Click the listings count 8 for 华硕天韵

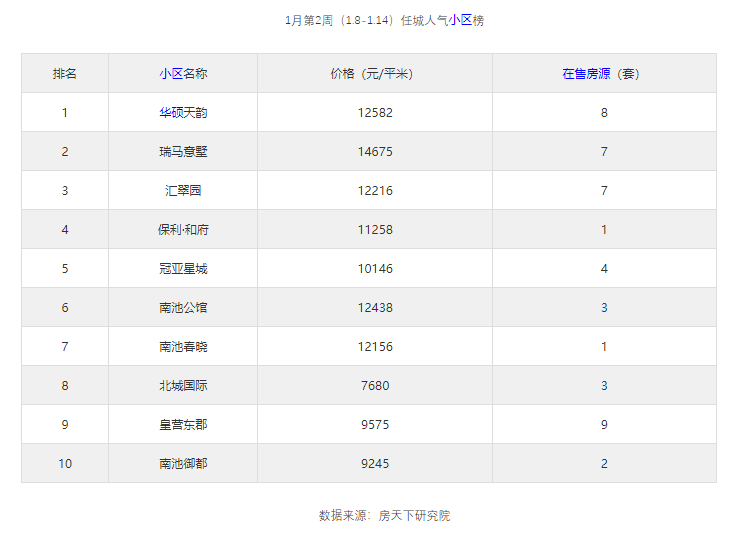[604, 112]
